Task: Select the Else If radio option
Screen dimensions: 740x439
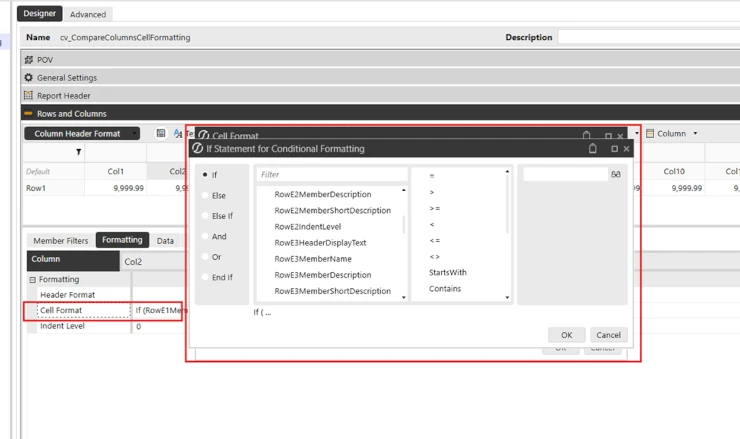Action: [x=205, y=216]
